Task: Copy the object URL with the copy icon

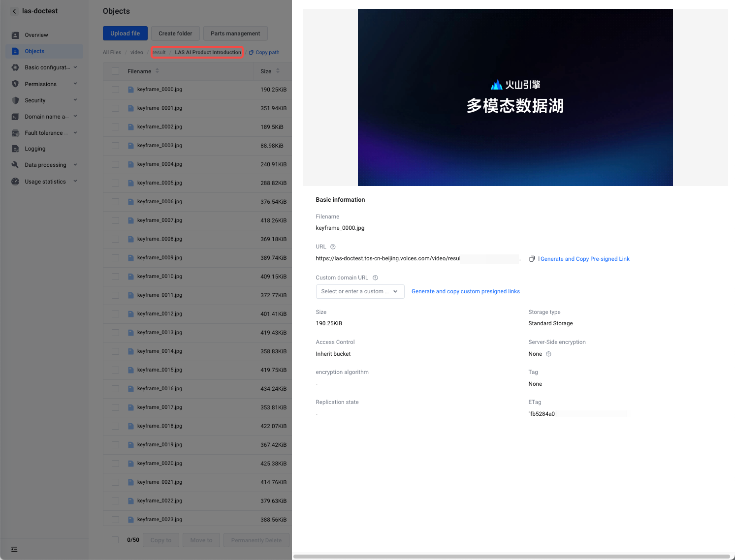Action: pyautogui.click(x=532, y=259)
